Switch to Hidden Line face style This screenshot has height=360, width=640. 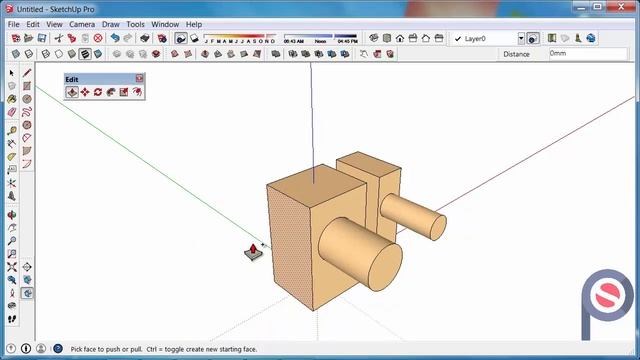coord(59,54)
